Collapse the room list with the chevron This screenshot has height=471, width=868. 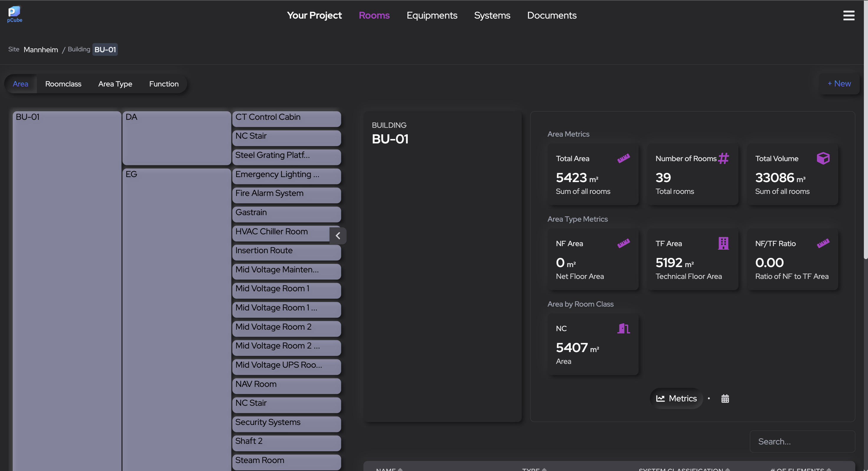[338, 235]
